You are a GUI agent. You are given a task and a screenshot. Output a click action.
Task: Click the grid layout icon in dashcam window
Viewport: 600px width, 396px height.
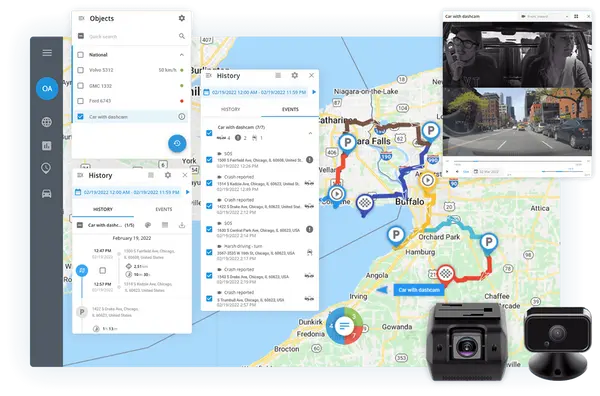[x=576, y=16]
